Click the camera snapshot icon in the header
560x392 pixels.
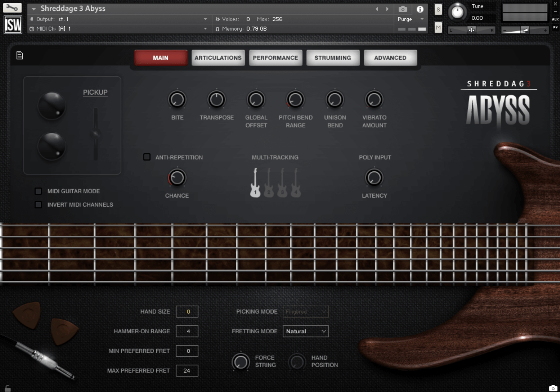click(403, 9)
